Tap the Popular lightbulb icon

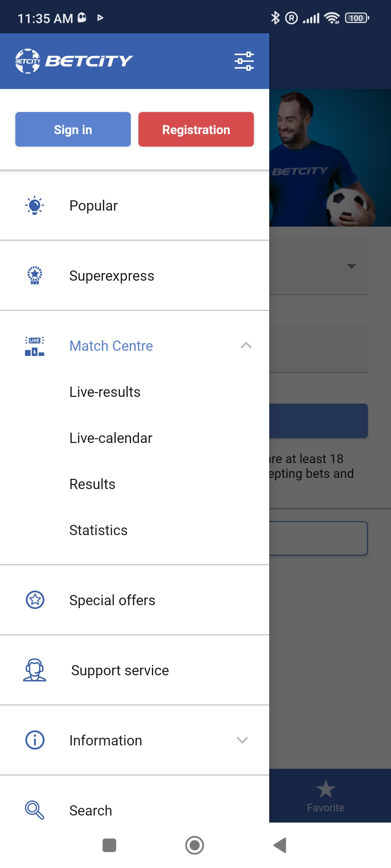click(x=34, y=205)
